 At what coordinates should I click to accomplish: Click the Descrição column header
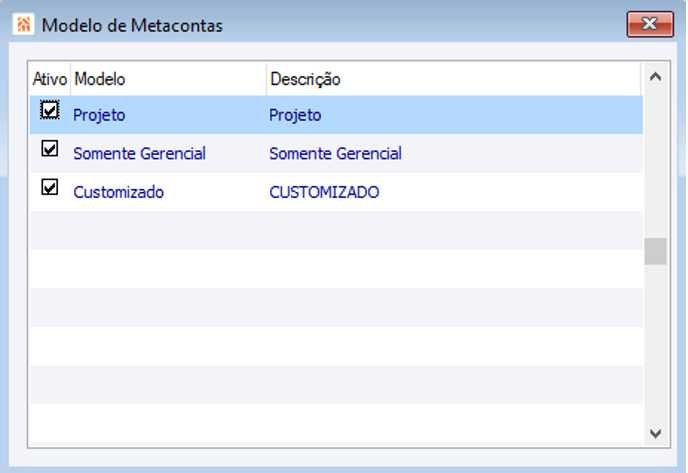click(x=305, y=78)
